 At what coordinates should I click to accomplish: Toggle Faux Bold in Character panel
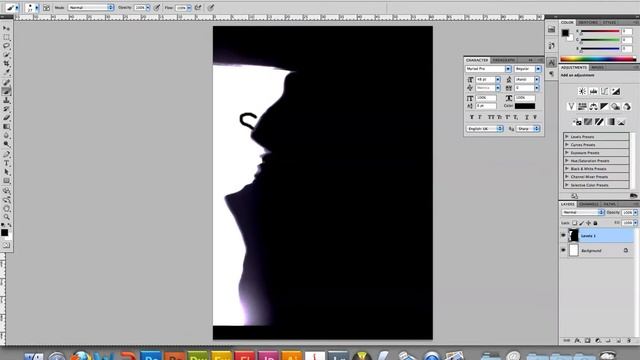tap(471, 117)
